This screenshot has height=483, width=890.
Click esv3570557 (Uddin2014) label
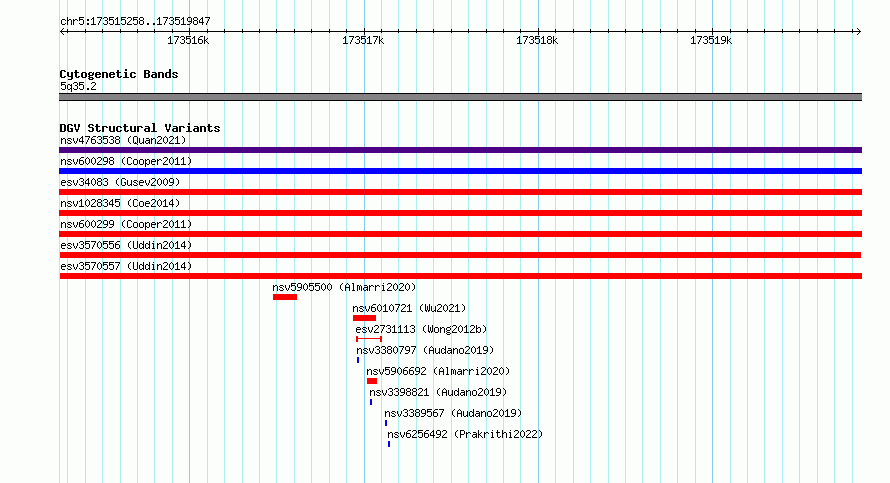[x=126, y=266]
